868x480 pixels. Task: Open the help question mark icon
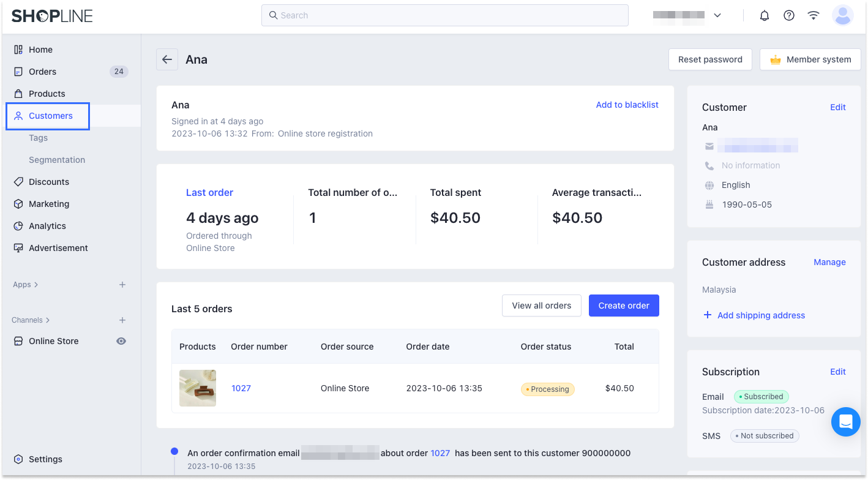coord(789,15)
